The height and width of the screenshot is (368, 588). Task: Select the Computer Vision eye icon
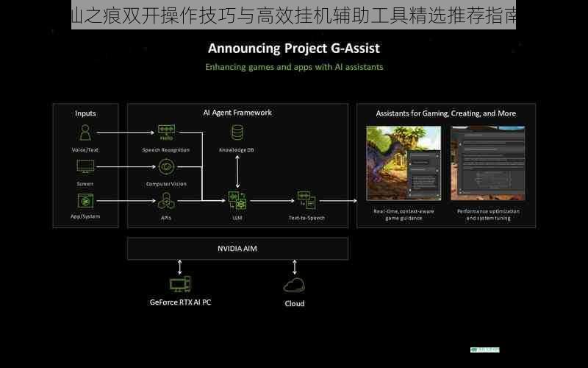[x=166, y=167]
